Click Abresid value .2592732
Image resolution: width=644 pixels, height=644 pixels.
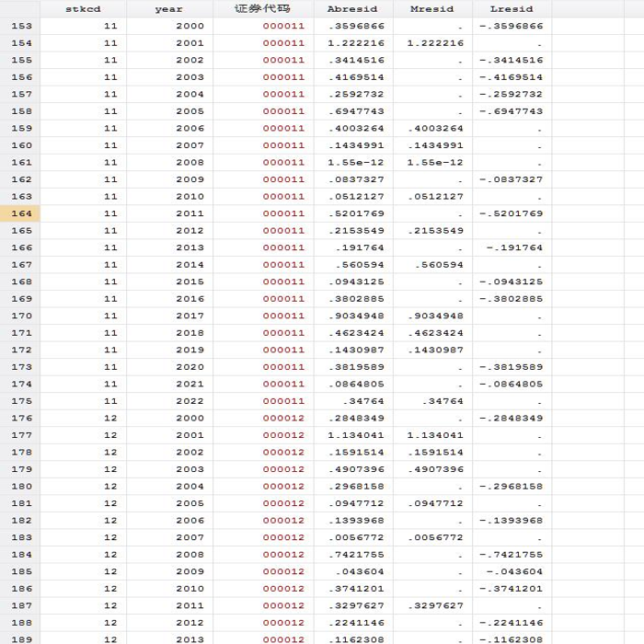pos(357,94)
